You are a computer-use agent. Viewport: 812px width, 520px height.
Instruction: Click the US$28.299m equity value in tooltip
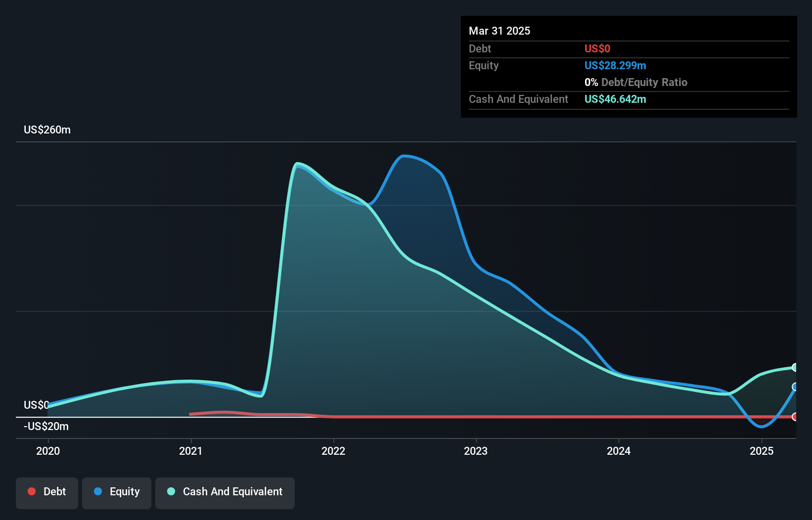coord(615,65)
